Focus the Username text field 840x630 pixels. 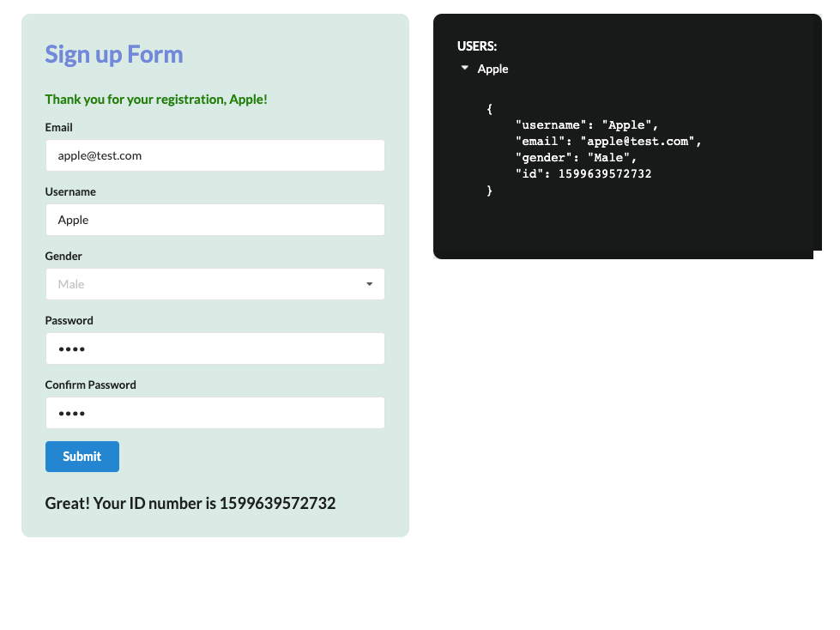click(x=215, y=220)
